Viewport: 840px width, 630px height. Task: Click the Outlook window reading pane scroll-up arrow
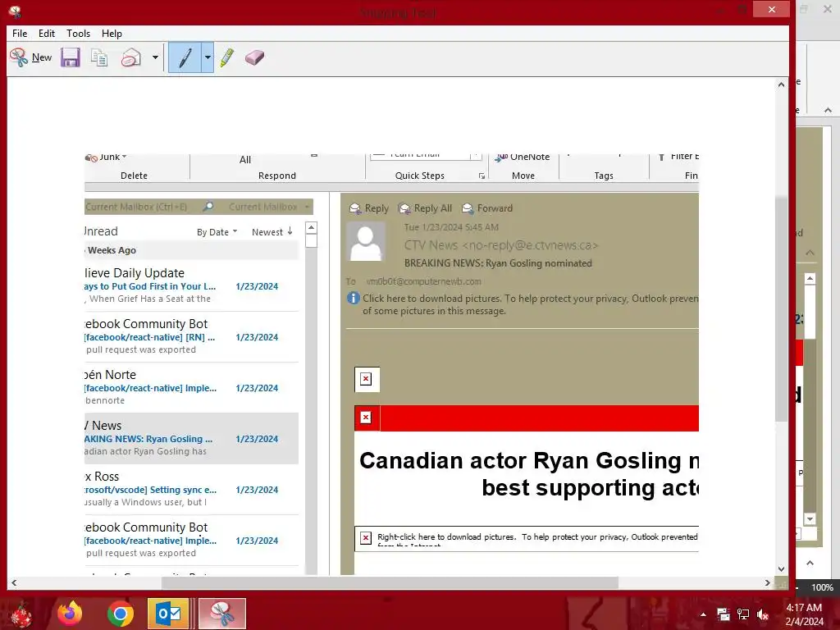pos(810,279)
